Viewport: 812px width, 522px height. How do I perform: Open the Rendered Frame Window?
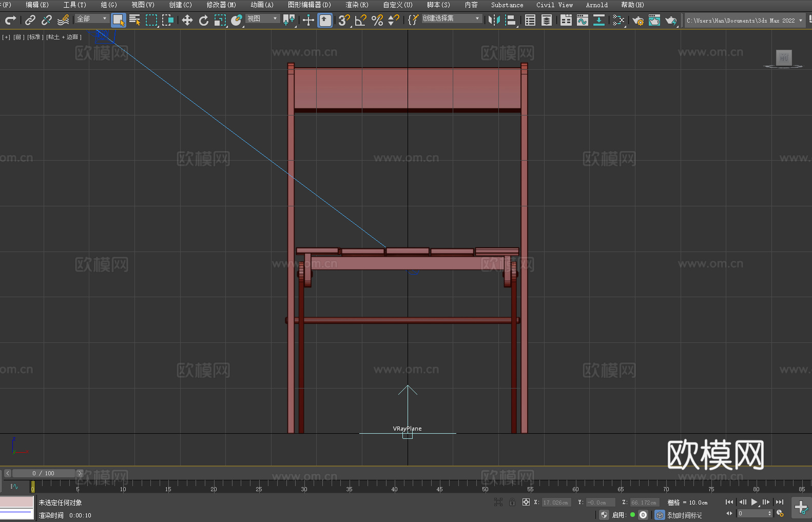(x=654, y=20)
